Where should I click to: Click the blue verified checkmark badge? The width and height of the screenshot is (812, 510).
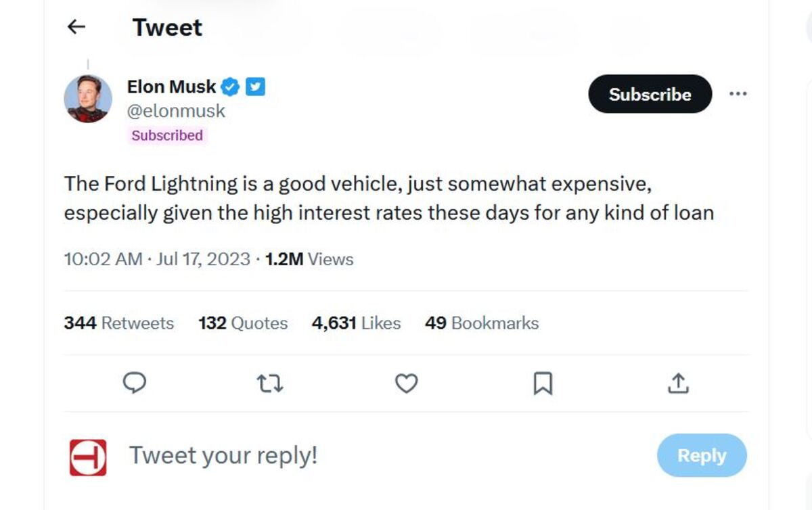point(231,87)
